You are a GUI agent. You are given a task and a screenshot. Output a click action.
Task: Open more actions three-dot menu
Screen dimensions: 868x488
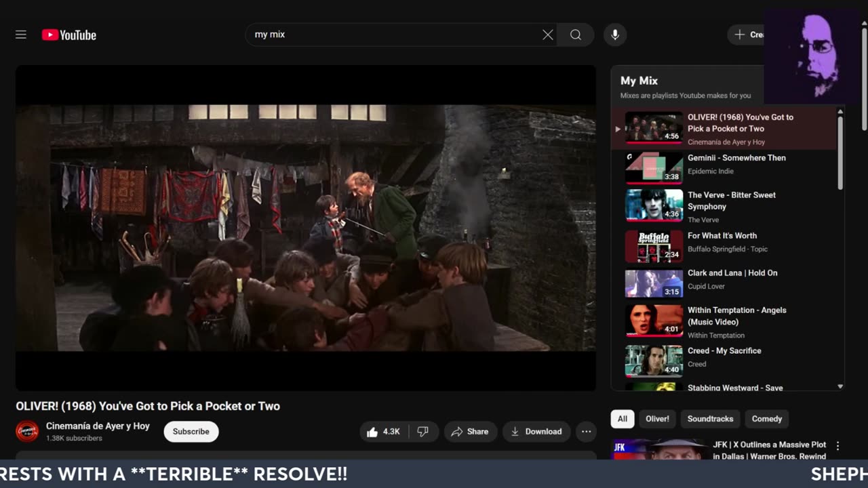tap(587, 431)
